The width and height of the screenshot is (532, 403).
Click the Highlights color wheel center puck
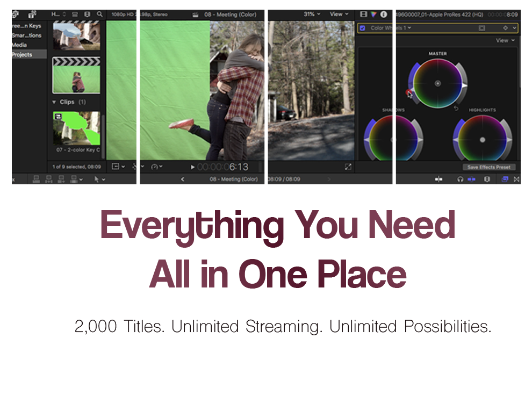point(482,140)
